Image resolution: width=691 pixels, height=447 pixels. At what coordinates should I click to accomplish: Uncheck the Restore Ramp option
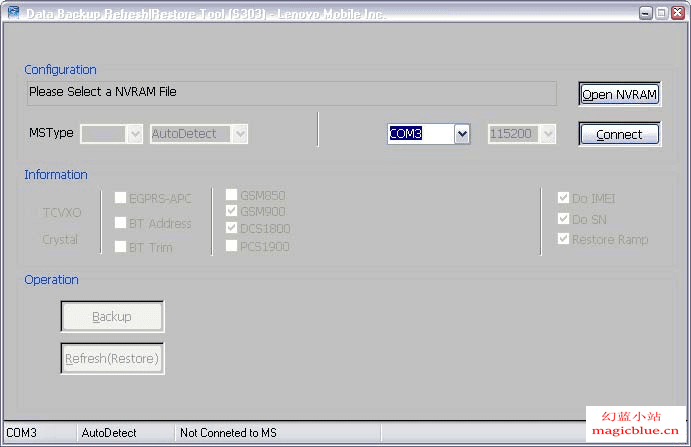pos(563,238)
